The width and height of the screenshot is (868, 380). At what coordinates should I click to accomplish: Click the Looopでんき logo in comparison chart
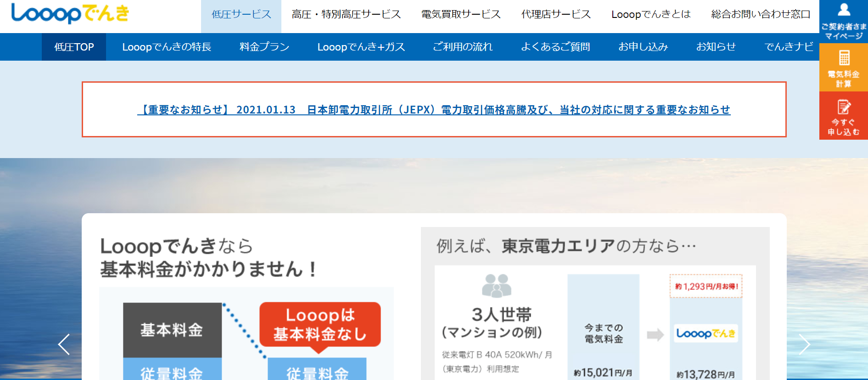706,334
